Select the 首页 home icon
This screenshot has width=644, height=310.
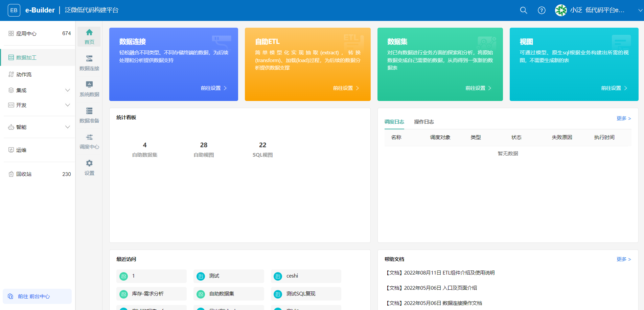click(89, 36)
